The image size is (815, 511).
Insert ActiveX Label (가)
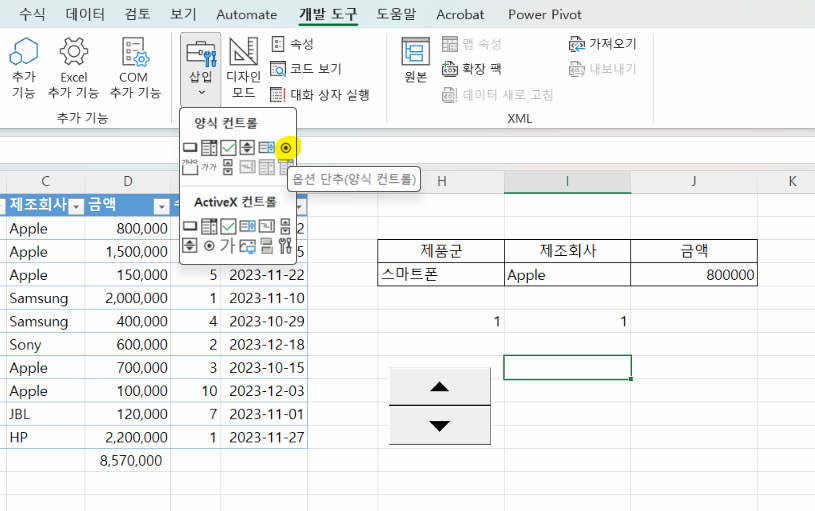[x=228, y=245]
